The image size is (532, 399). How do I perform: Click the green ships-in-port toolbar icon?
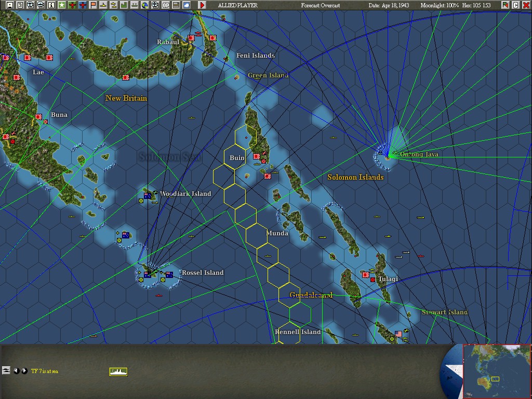(135, 5)
